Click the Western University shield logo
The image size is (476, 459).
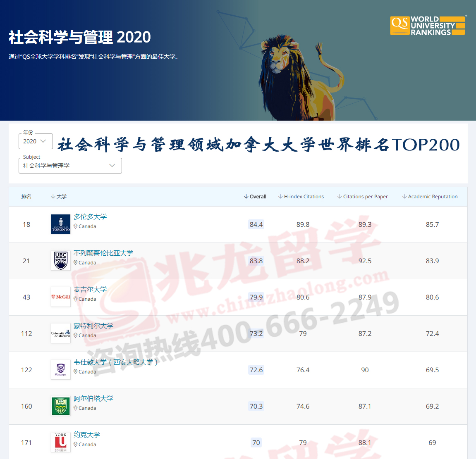click(x=60, y=369)
